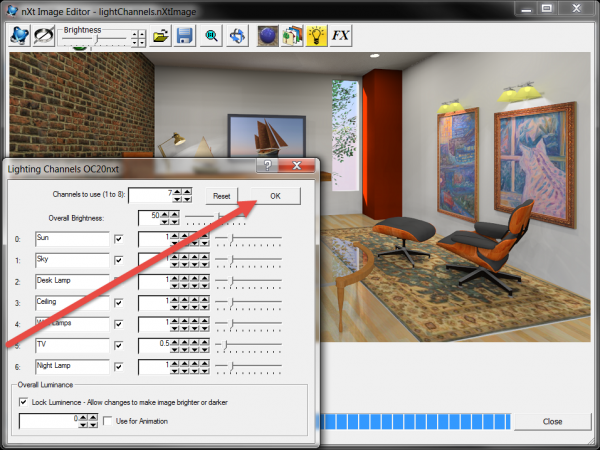Click the Sky channel spinner arrows

(189, 261)
